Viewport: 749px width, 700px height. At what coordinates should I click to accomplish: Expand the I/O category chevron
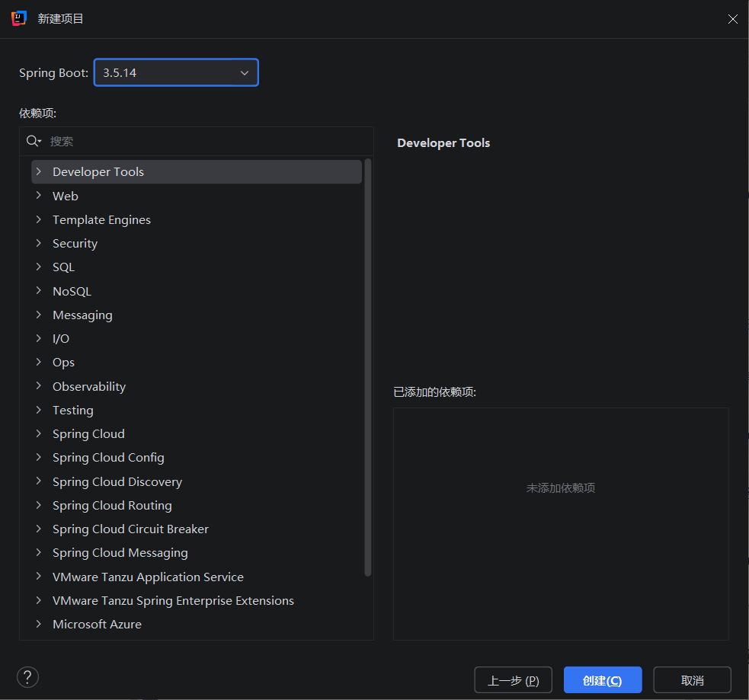pyautogui.click(x=39, y=338)
